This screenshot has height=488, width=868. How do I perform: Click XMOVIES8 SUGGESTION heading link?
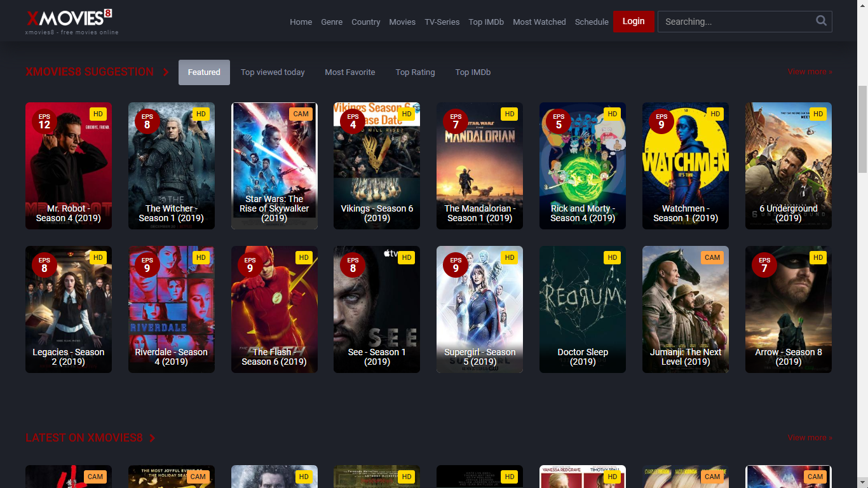(90, 72)
